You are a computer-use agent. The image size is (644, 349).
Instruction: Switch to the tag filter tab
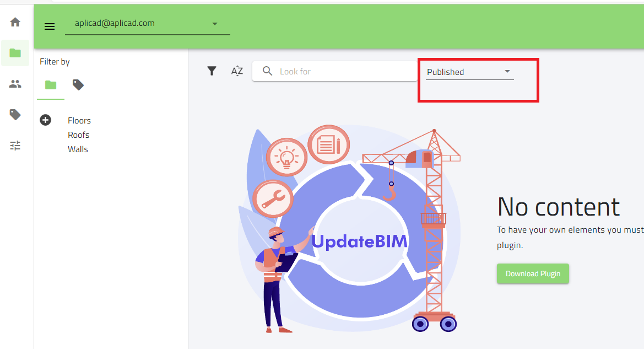[x=78, y=84]
